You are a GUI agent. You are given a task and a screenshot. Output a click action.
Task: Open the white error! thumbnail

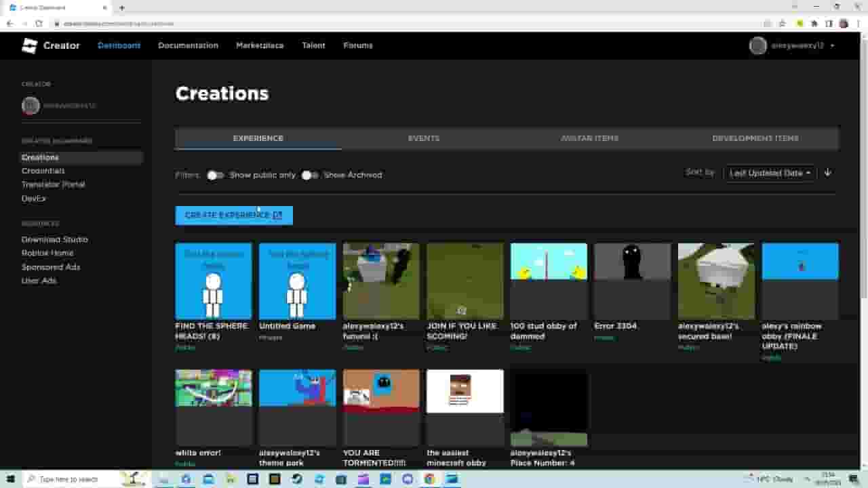pos(214,407)
